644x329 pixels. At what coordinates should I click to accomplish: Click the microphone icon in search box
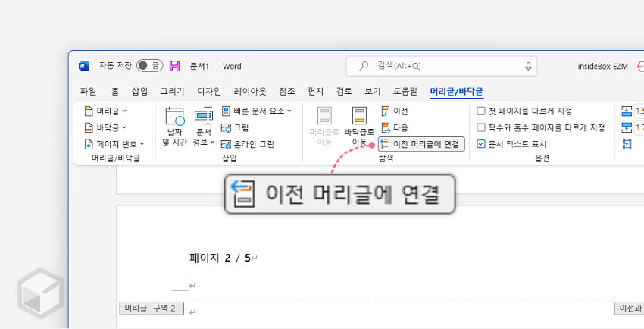528,67
